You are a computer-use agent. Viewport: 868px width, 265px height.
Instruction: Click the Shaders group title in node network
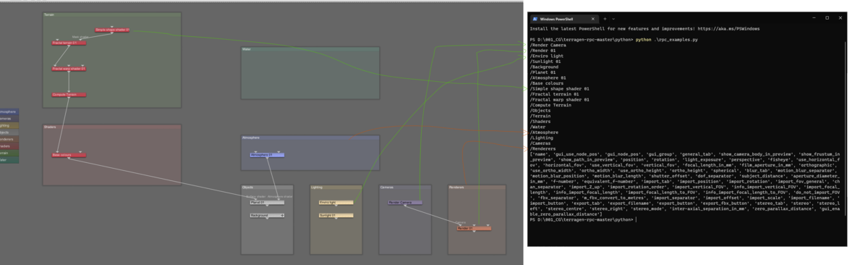click(x=50, y=127)
